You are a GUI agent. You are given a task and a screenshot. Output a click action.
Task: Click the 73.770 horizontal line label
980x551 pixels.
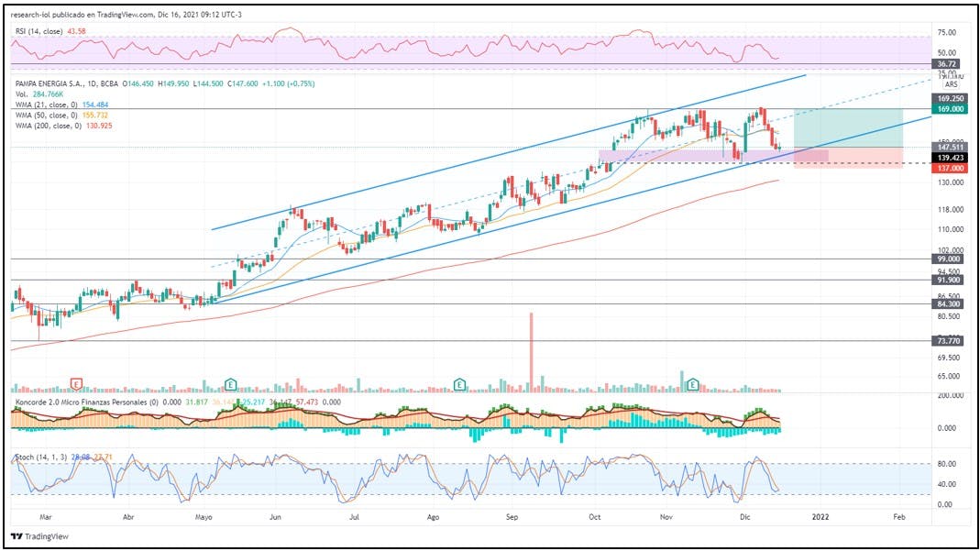pos(949,341)
